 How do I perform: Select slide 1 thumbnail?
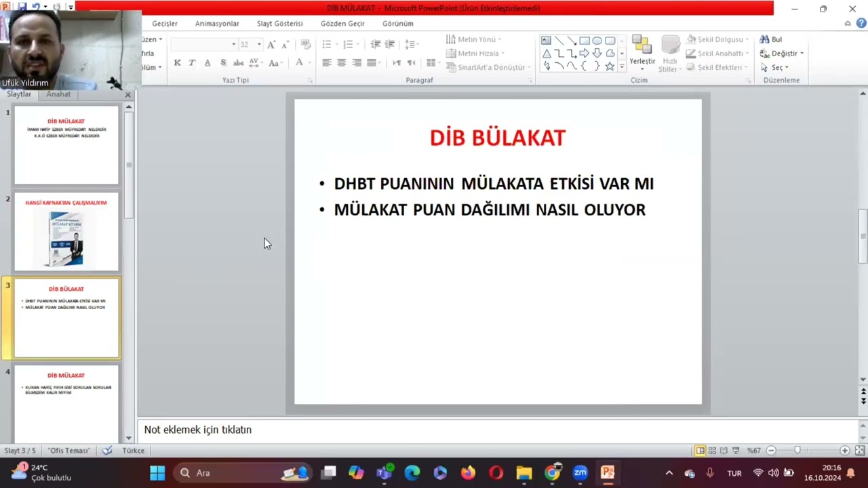click(x=66, y=145)
